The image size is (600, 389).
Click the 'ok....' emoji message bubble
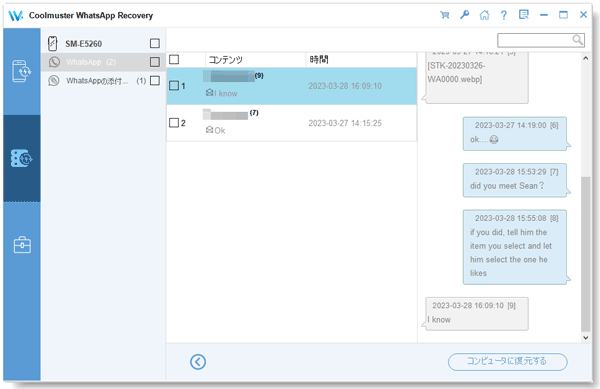(x=514, y=134)
